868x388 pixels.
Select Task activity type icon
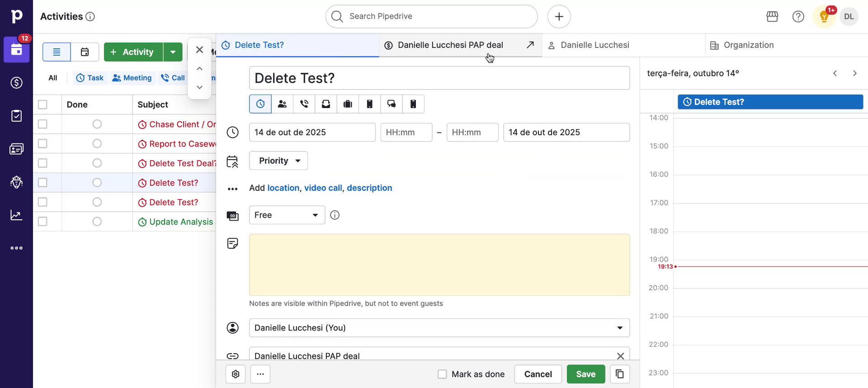point(260,104)
